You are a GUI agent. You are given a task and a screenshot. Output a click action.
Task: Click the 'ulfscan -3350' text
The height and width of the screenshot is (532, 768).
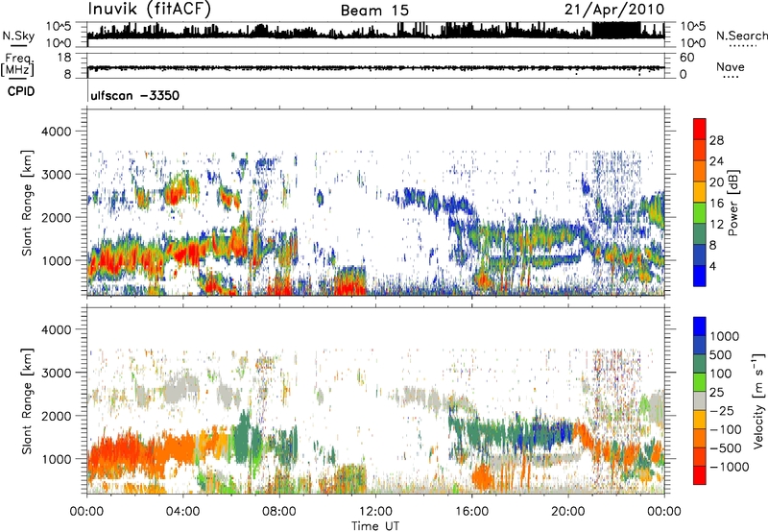pyautogui.click(x=135, y=95)
